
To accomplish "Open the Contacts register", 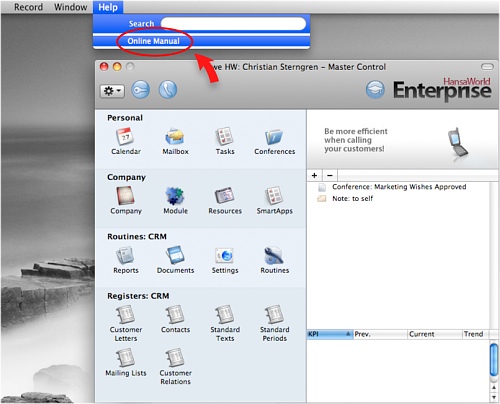I will point(175,314).
